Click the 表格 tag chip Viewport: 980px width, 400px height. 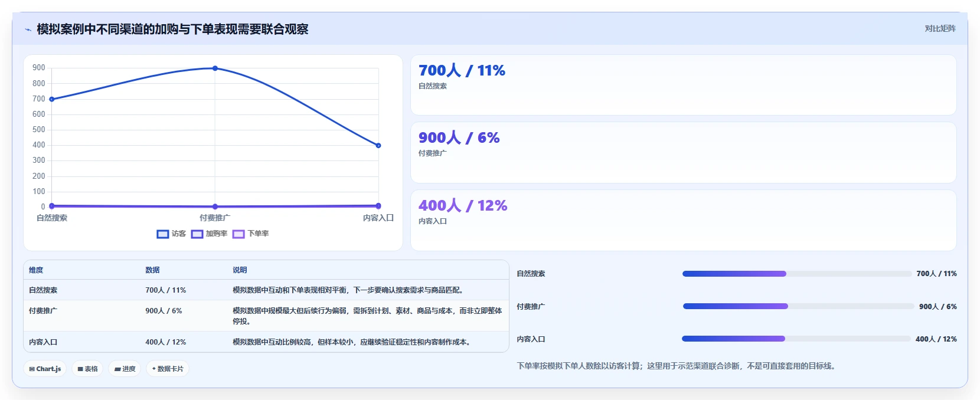87,369
